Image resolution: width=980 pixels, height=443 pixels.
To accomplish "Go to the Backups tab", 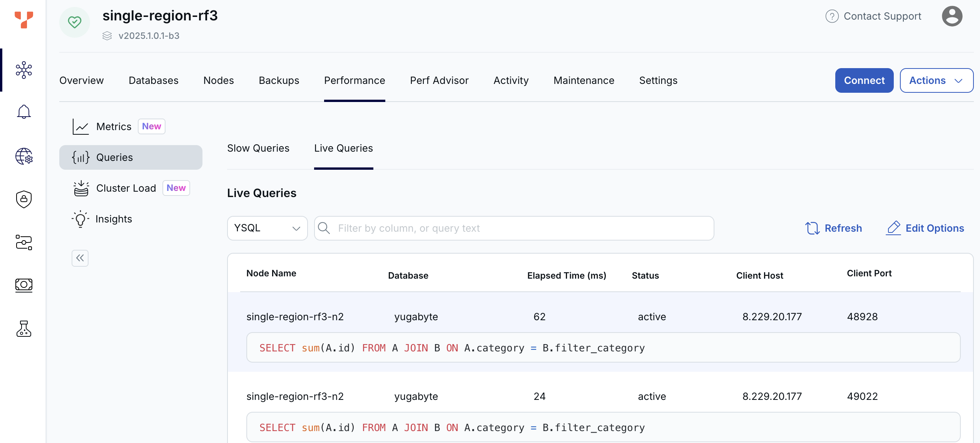I will [x=279, y=80].
